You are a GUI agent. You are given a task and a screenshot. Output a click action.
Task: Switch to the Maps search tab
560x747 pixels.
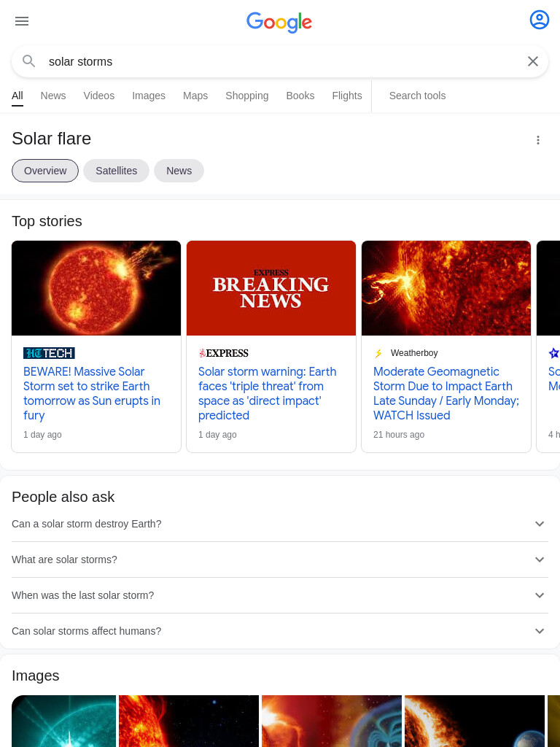(195, 96)
